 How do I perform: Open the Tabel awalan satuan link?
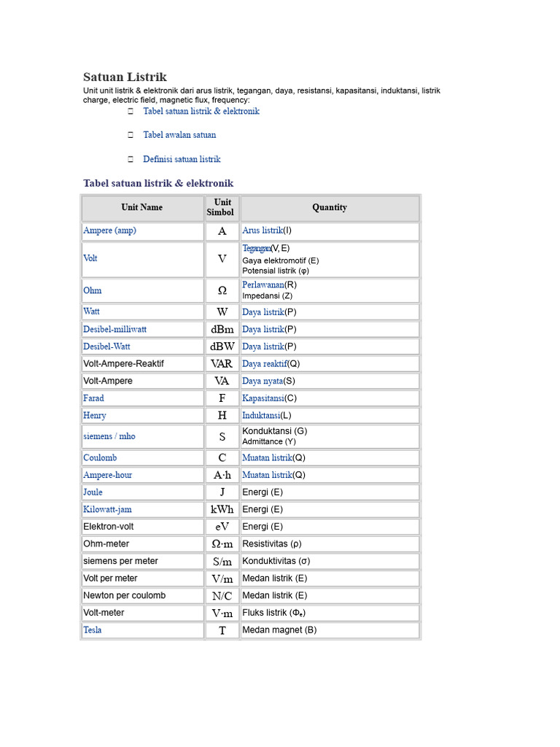(x=179, y=135)
